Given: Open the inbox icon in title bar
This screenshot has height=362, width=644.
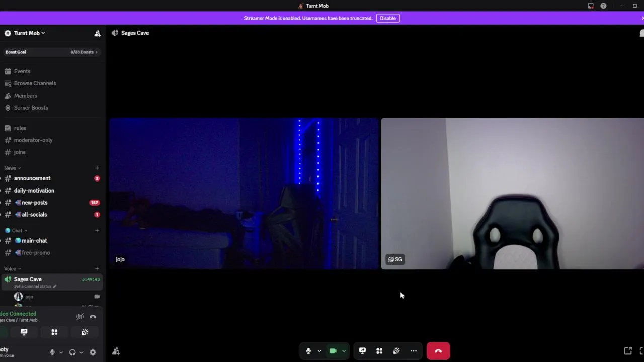Looking at the screenshot, I should point(591,6).
